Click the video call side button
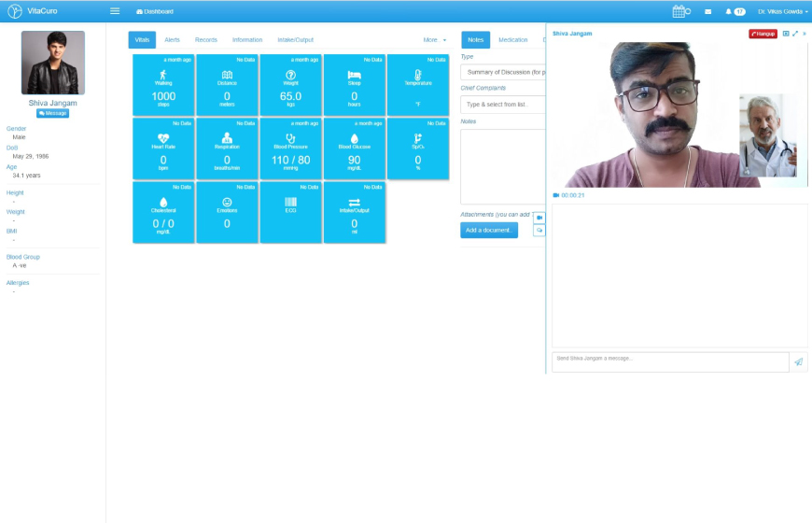This screenshot has height=523, width=812. 539,218
